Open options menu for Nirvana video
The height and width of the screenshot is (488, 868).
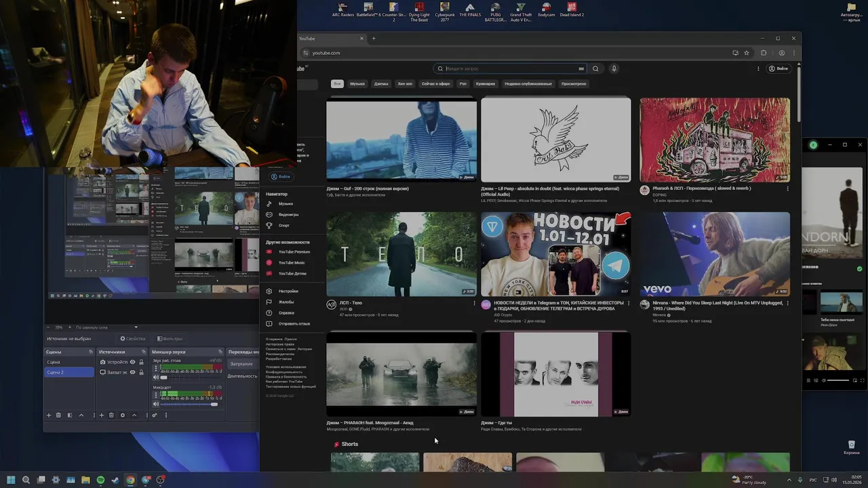(x=787, y=304)
